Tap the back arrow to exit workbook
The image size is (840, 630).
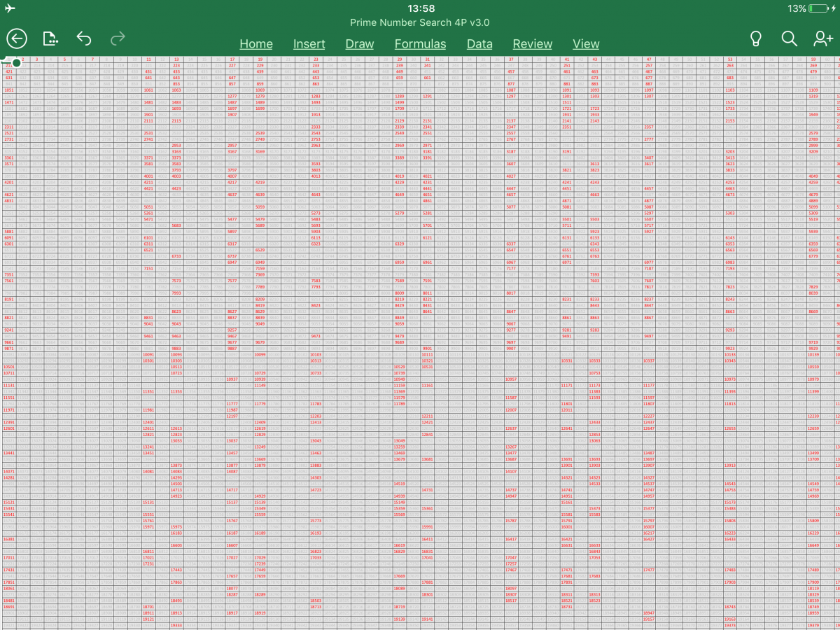tap(17, 38)
